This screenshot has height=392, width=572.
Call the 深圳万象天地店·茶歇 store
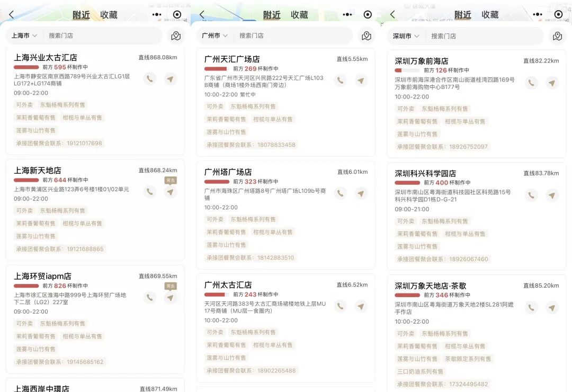[x=531, y=308]
